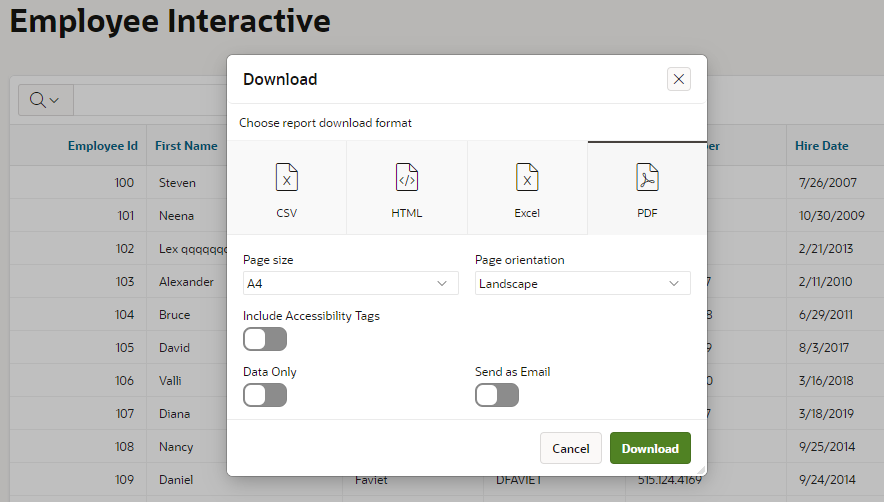Sort by the Employee Id column header
The image size is (884, 502).
103,146
